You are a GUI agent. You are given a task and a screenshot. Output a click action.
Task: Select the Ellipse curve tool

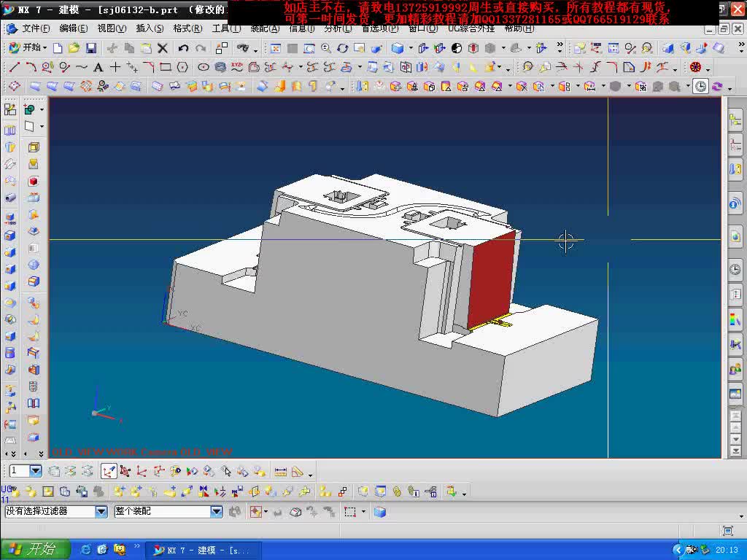click(x=204, y=67)
